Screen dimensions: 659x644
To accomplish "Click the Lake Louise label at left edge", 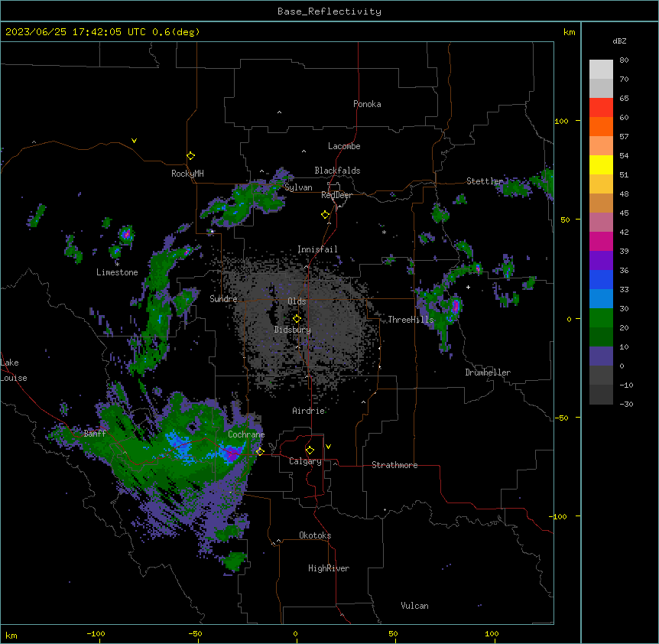I will click(x=14, y=370).
